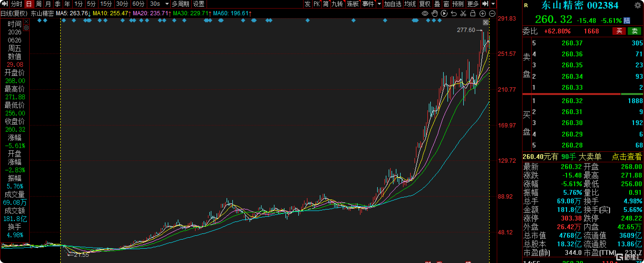Switch to 分时 intraday view
Screen dimensions: 644x263
pos(16,4)
